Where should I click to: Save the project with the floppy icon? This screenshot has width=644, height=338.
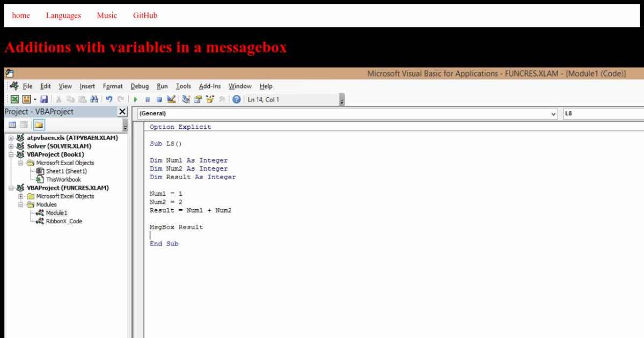[x=44, y=99]
